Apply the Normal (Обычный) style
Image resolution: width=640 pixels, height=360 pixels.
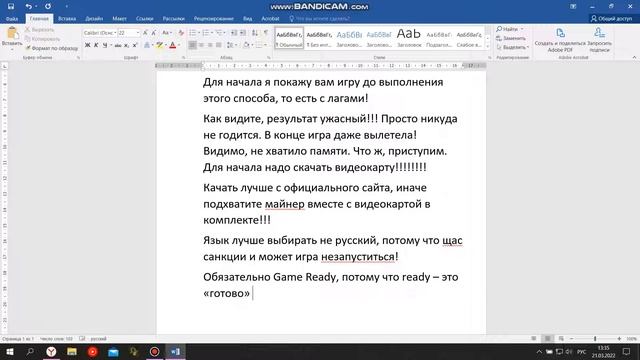pos(289,38)
